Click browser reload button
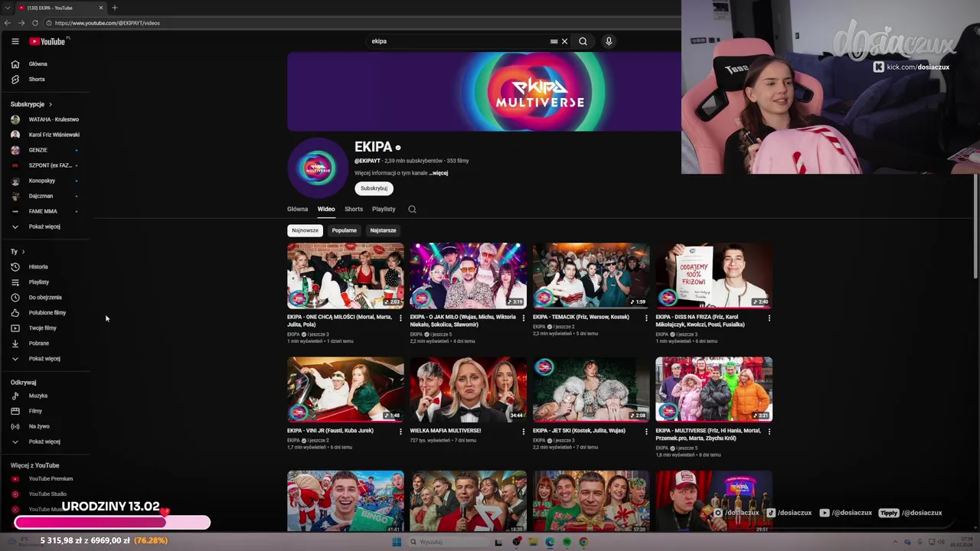The image size is (980, 551). 35,23
